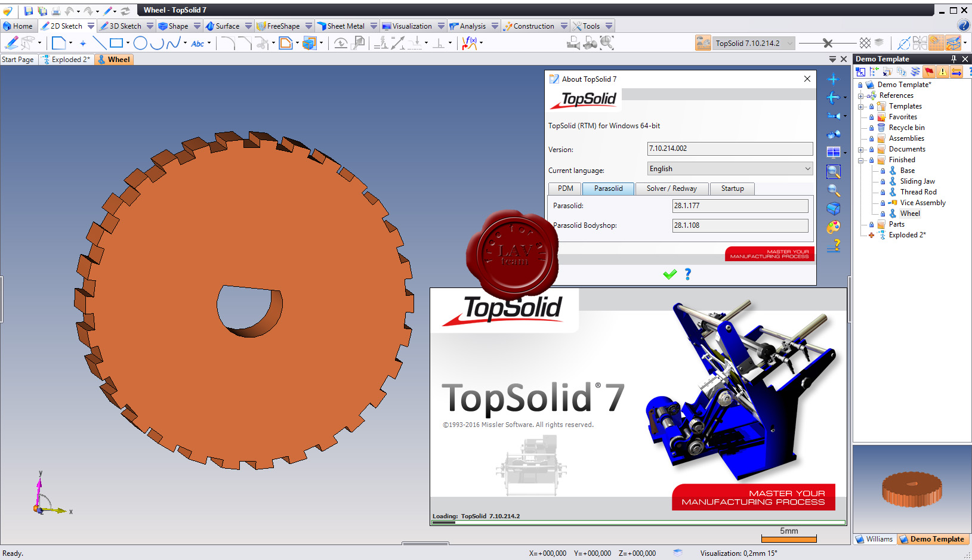The width and height of the screenshot is (972, 560).
Task: Click the color palette icon
Action: coord(834,227)
